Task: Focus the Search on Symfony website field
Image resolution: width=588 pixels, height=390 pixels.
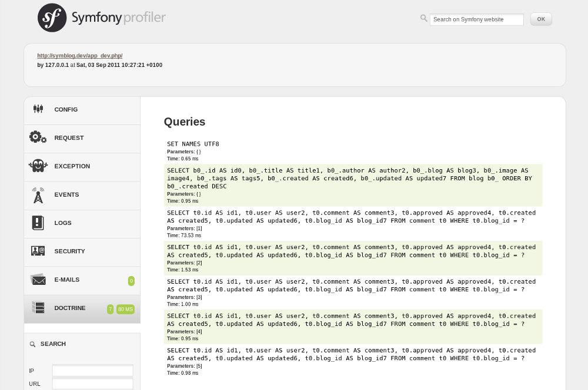Action: [477, 19]
